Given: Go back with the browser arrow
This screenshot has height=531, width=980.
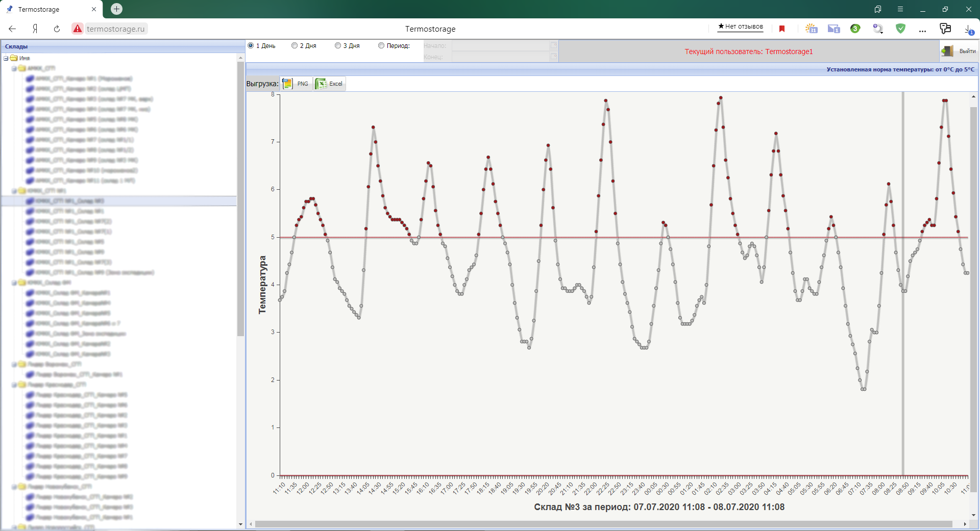Looking at the screenshot, I should tap(12, 29).
